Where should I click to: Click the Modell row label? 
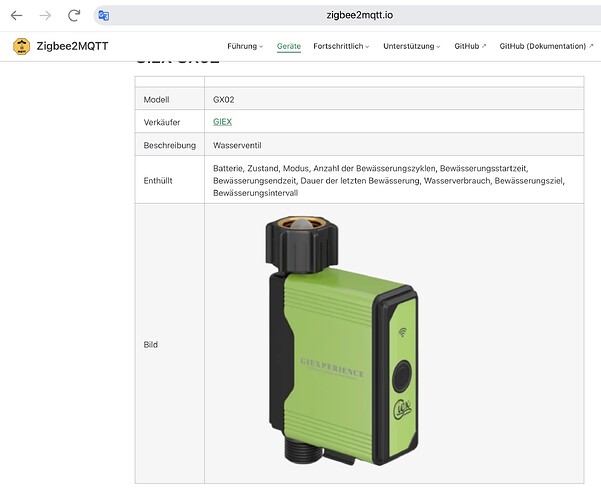(156, 100)
